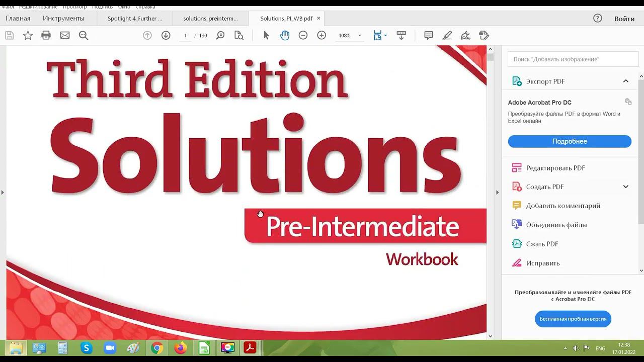Open the Файл menu
This screenshot has height=362, width=644.
8,7
